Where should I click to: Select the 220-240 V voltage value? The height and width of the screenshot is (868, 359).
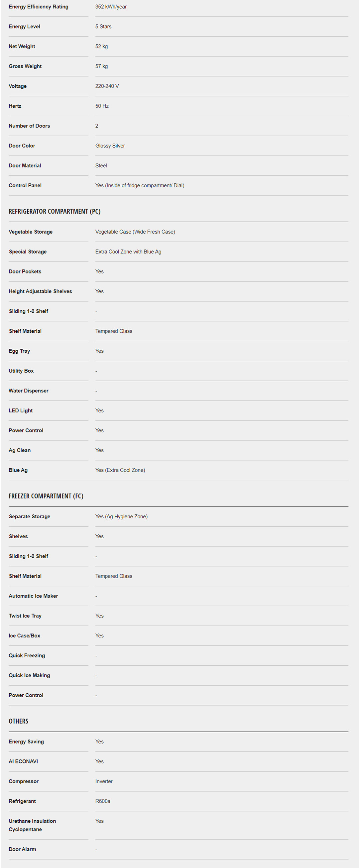[x=107, y=86]
